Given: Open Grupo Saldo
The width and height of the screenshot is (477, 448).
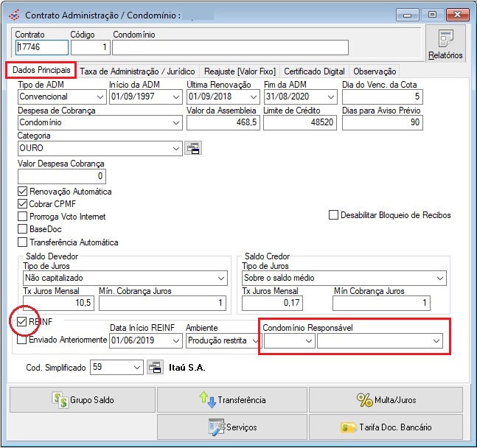Looking at the screenshot, I should click(83, 399).
